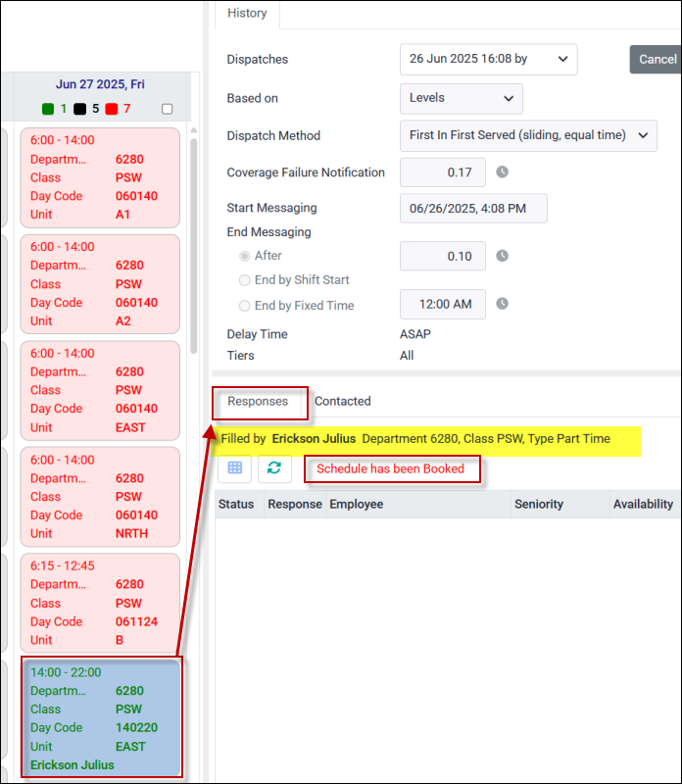Switch to the History tab
This screenshot has width=682, height=784.
[247, 13]
